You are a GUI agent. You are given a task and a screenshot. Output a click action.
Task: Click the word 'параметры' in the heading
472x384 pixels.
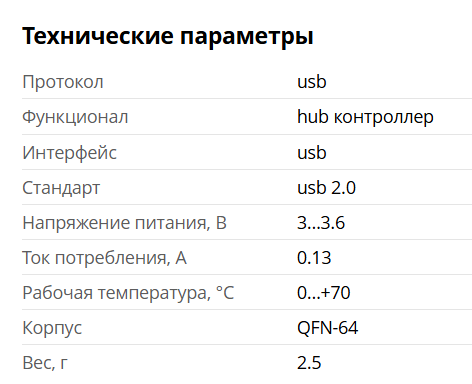(247, 37)
